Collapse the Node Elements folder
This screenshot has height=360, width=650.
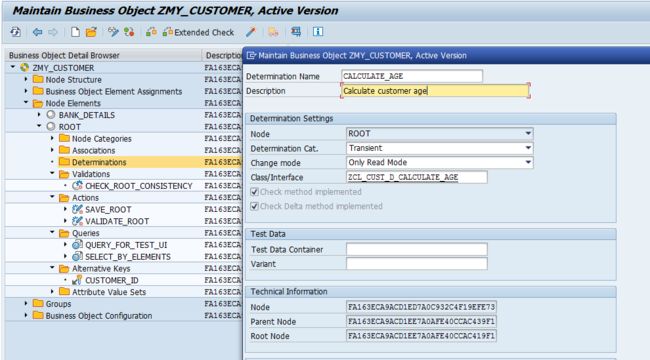coord(26,102)
